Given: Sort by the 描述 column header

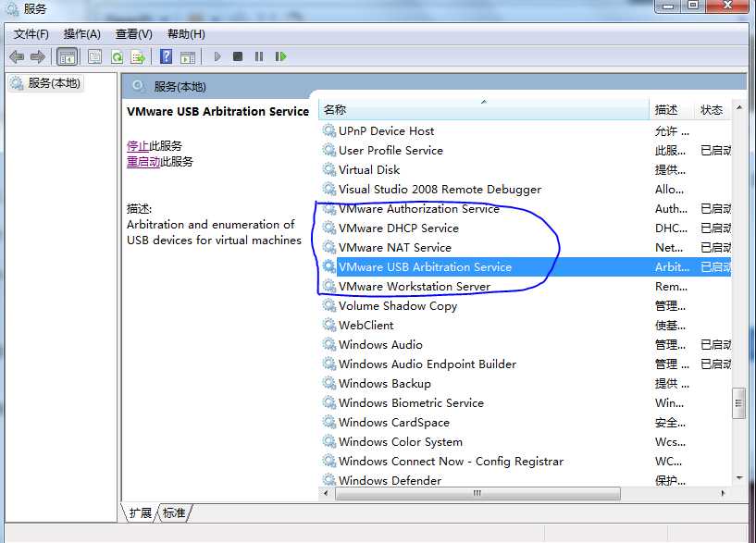Looking at the screenshot, I should click(x=672, y=110).
